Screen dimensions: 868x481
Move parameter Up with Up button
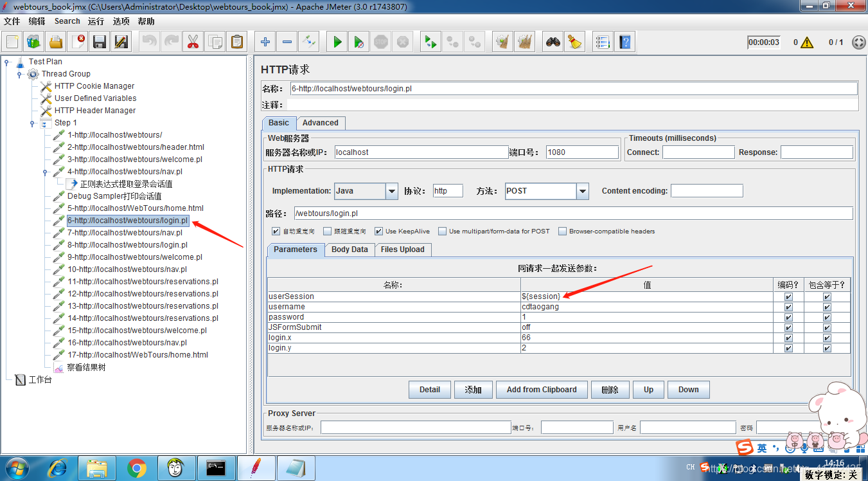click(648, 390)
